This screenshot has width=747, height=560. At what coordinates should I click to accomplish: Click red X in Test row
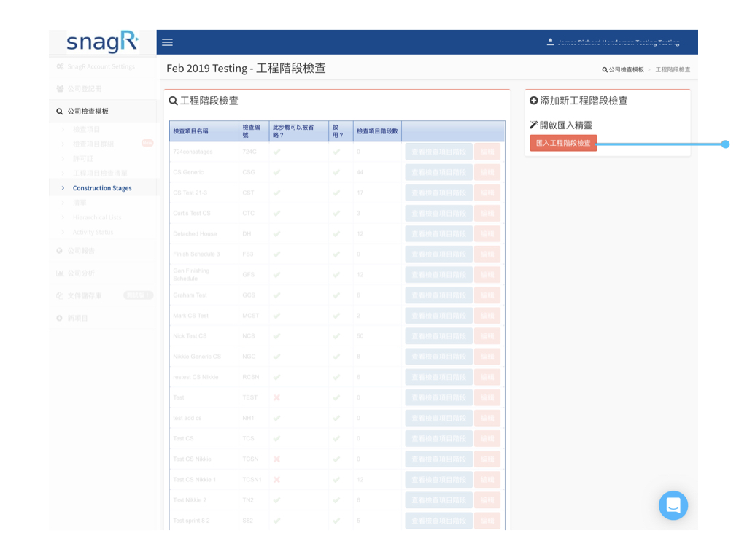tap(276, 397)
